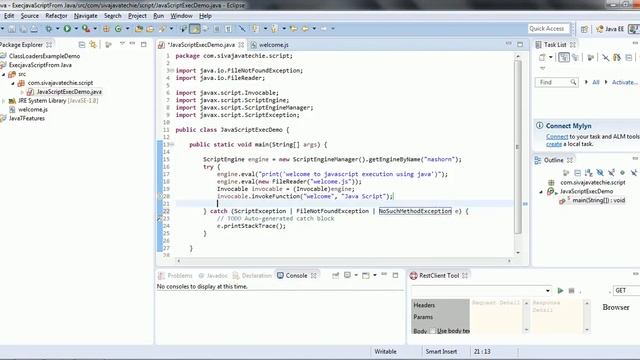Click the Activate... link in Task List
Viewport: 640px width, 360px height.
(x=624, y=82)
